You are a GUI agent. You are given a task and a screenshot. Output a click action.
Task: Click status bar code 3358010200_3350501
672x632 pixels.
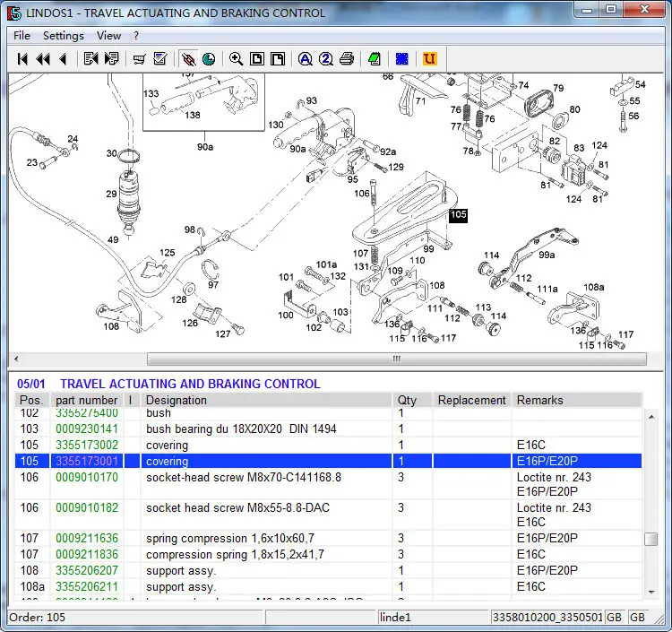pyautogui.click(x=547, y=618)
